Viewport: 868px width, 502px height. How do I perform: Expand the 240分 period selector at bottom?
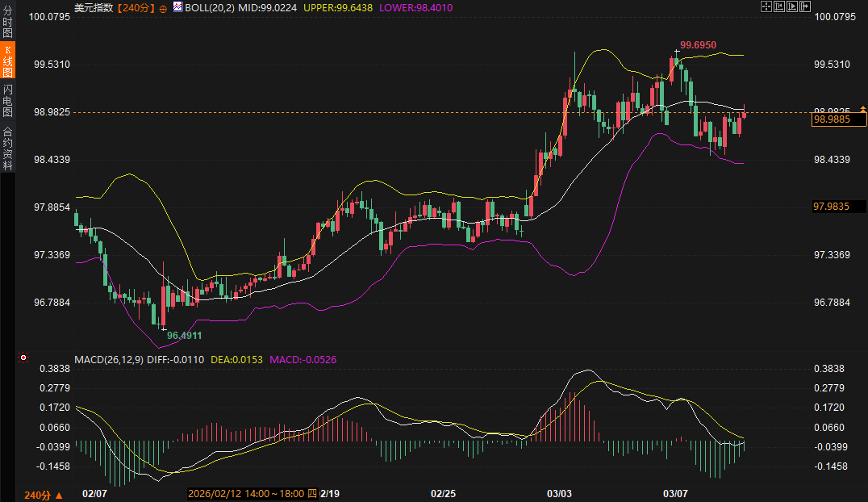click(x=43, y=495)
